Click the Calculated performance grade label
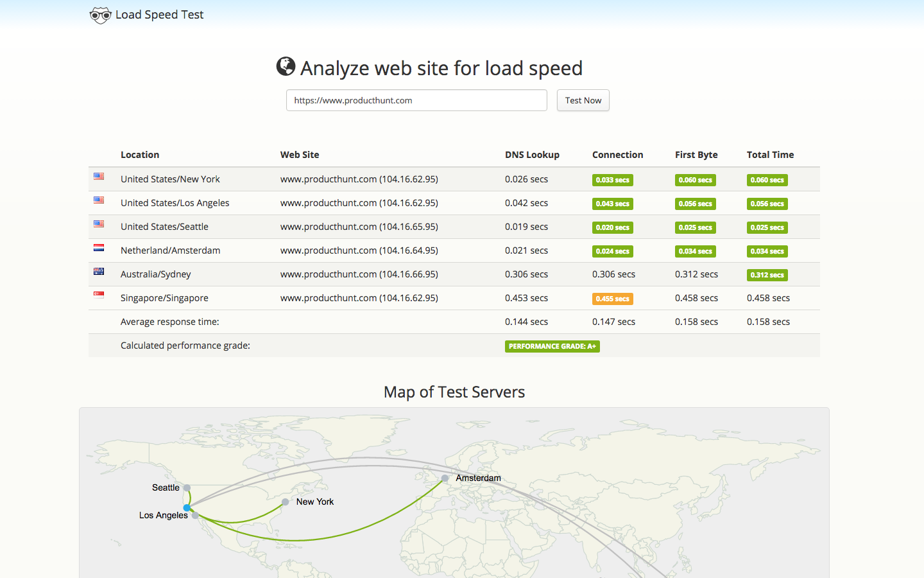 click(x=185, y=346)
